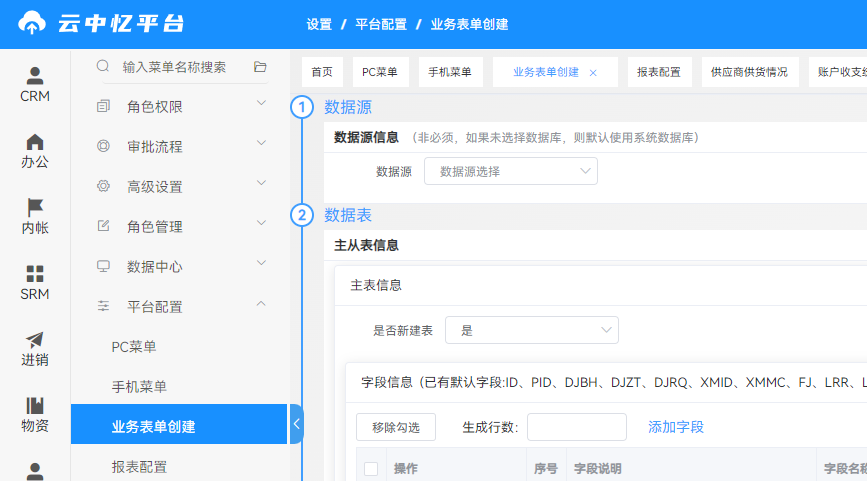
Task: Click the 主从表信息 section title
Action: click(x=366, y=245)
